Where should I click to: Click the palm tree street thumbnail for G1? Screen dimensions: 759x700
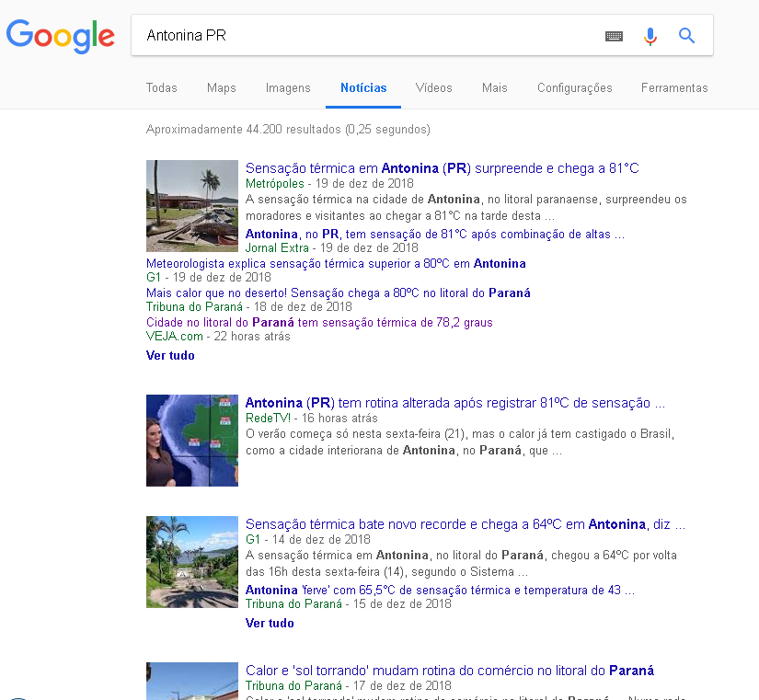pyautogui.click(x=192, y=562)
